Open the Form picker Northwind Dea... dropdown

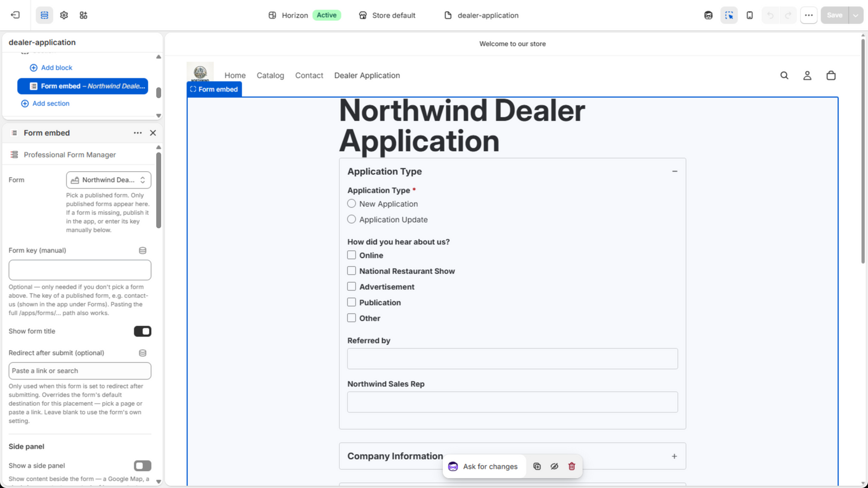coord(108,180)
